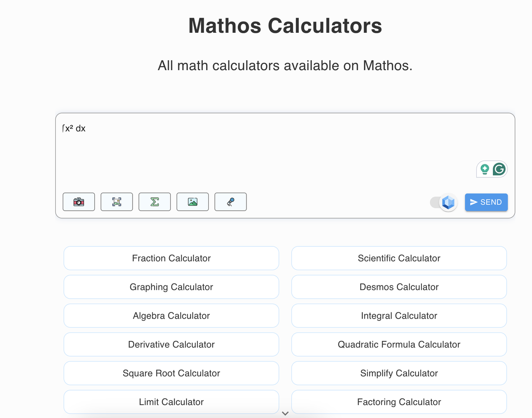Toggle the blue gem switch beside SEND
Image resolution: width=532 pixels, height=418 pixels.
click(444, 202)
